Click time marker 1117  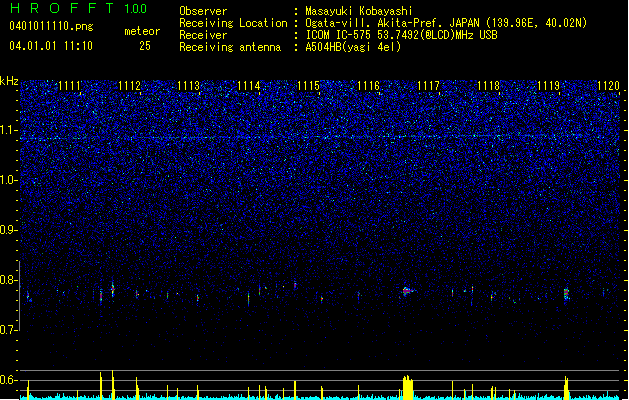click(428, 86)
